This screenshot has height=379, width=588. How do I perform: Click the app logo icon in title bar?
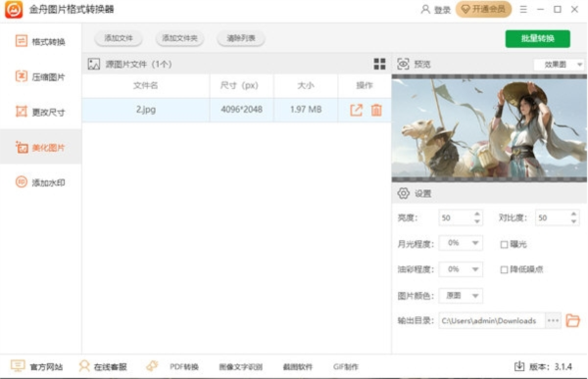[x=14, y=10]
